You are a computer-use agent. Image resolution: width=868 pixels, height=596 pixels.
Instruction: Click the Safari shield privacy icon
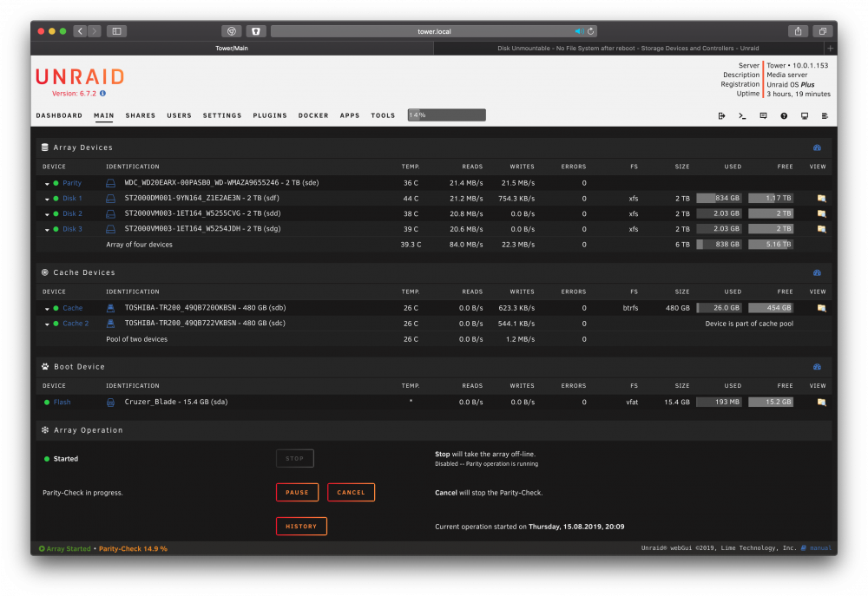tap(256, 31)
